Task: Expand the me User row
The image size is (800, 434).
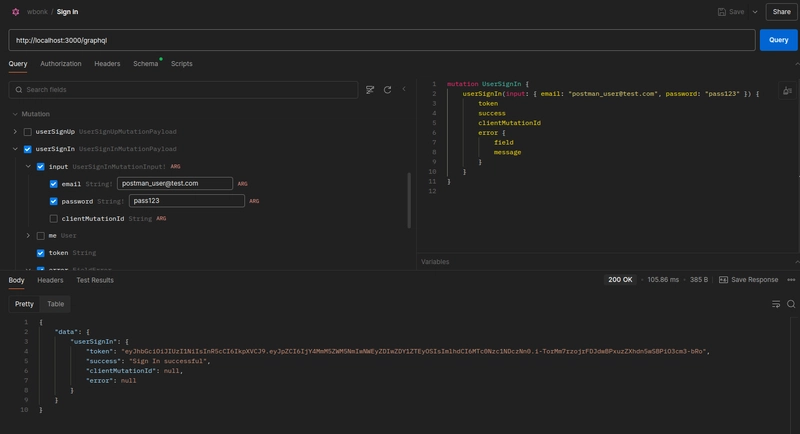Action: pos(28,236)
